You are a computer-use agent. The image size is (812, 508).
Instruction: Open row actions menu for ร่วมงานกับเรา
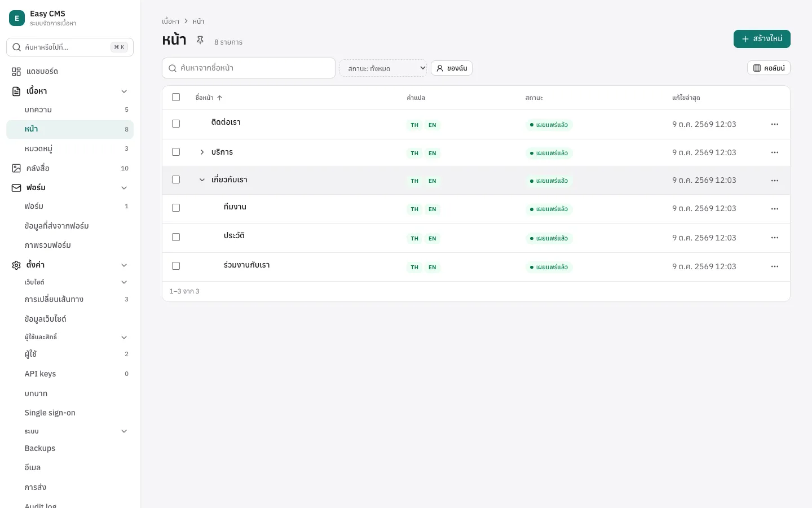tap(775, 266)
